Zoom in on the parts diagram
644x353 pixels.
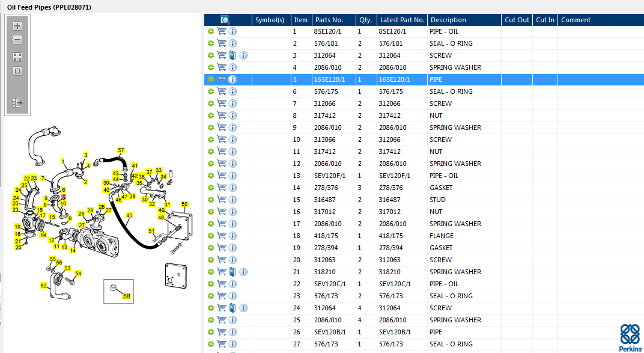17,26
